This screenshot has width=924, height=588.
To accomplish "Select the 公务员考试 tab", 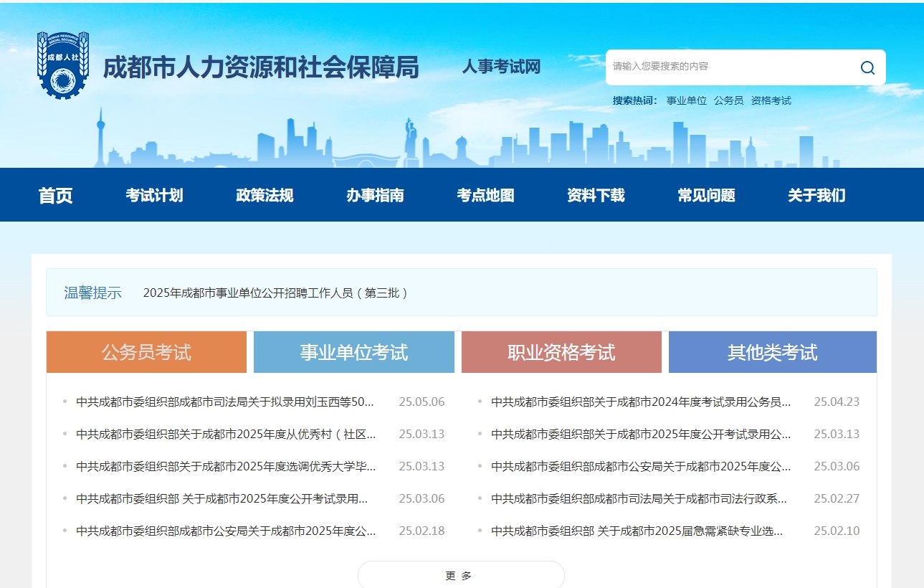I will click(x=146, y=351).
